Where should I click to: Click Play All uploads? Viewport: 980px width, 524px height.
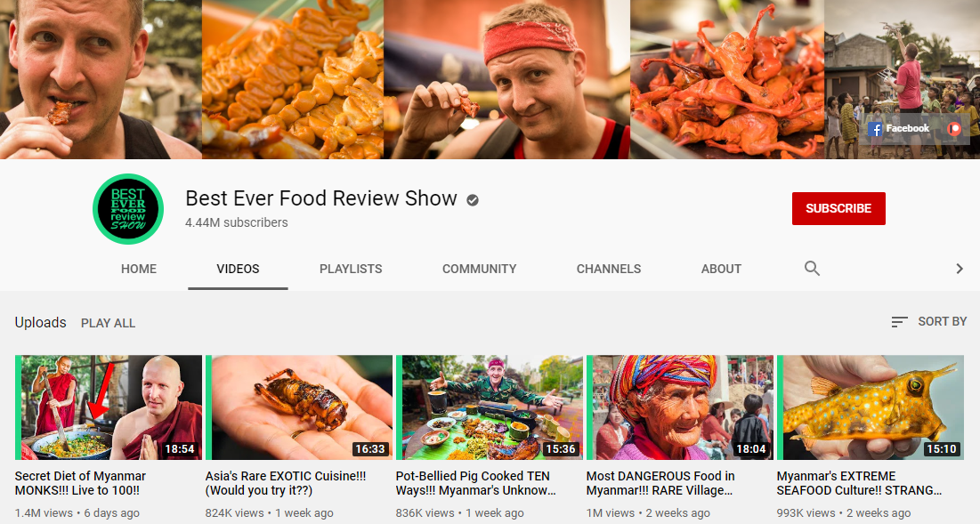pyautogui.click(x=108, y=323)
